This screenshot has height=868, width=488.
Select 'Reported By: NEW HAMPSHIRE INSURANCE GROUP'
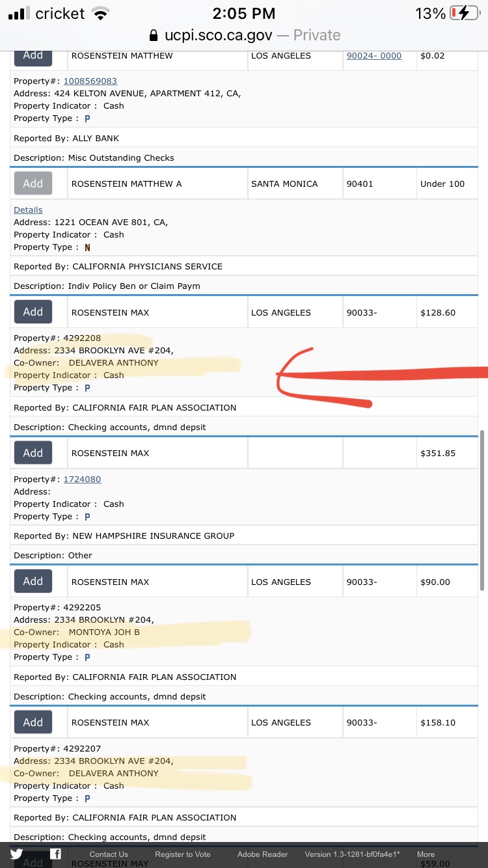click(x=124, y=536)
